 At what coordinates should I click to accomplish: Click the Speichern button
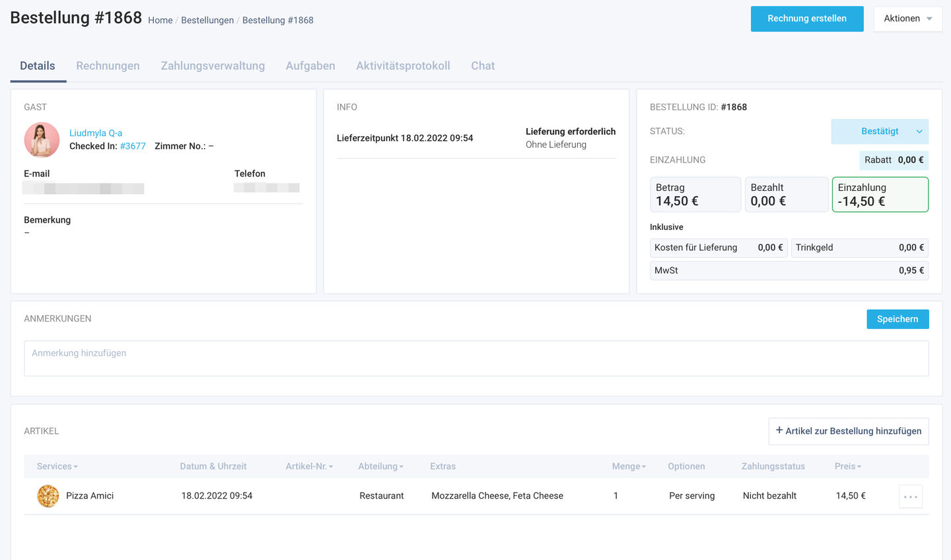click(898, 319)
